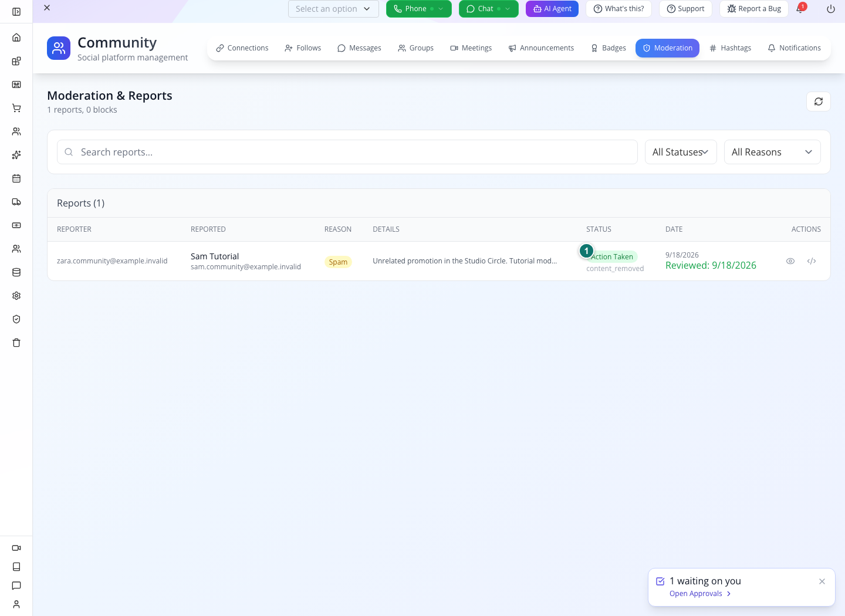
Task: Expand the Chat button dropdown
Action: [508, 9]
